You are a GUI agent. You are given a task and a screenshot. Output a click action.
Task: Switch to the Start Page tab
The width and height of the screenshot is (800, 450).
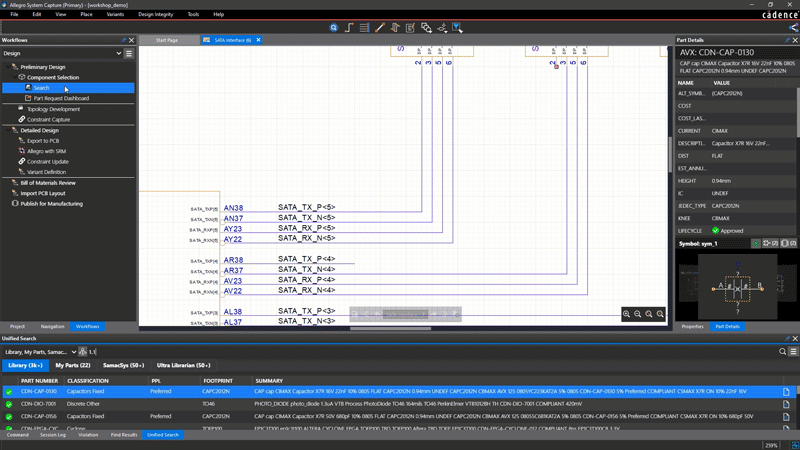pyautogui.click(x=167, y=40)
